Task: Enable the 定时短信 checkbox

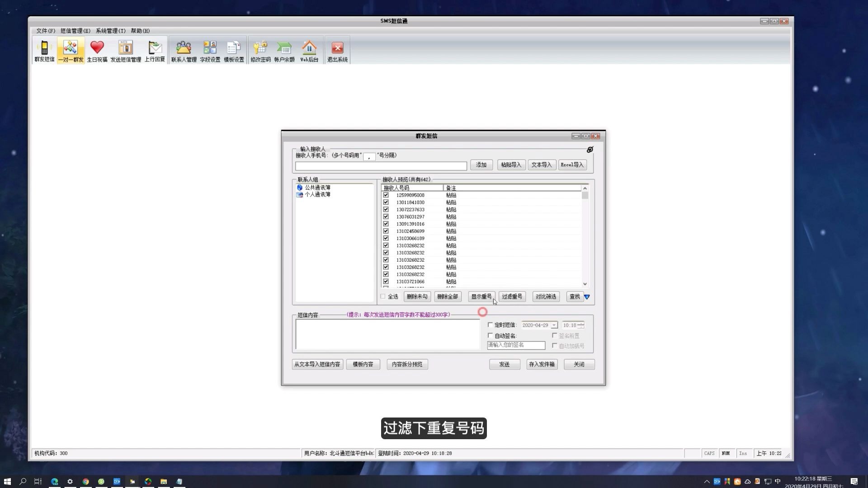Action: tap(490, 325)
